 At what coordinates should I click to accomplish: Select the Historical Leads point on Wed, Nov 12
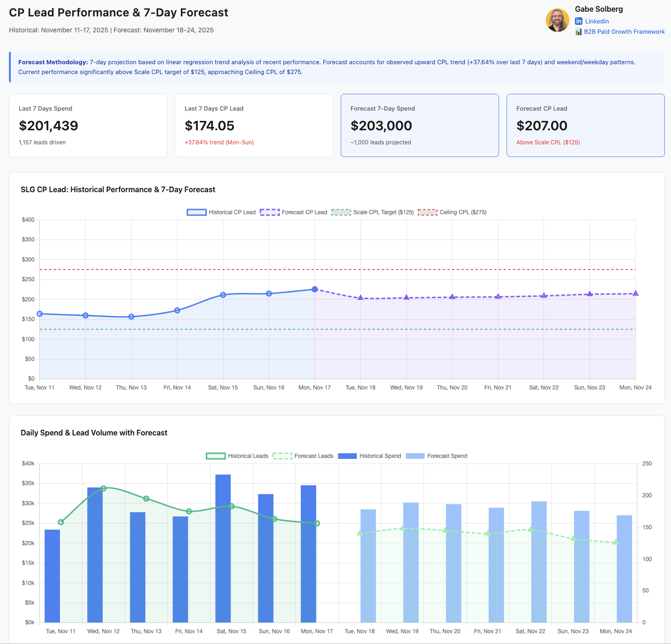tap(104, 488)
